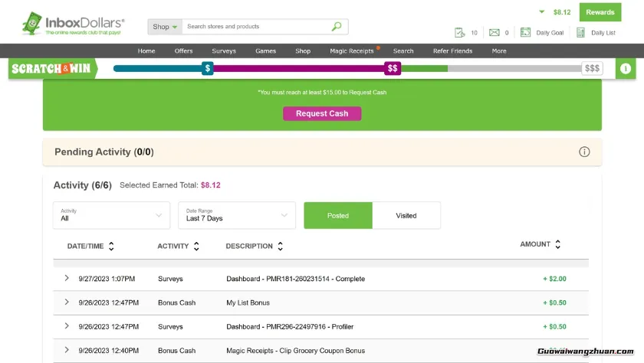Viewport: 644px width, 363px height.
Task: Open the Date Range dropdown
Action: tap(236, 215)
